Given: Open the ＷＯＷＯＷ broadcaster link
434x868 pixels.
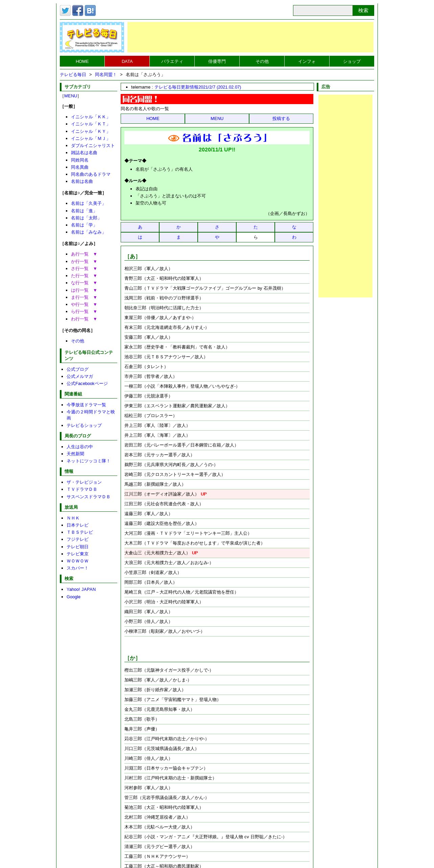Looking at the screenshot, I should (x=77, y=561).
